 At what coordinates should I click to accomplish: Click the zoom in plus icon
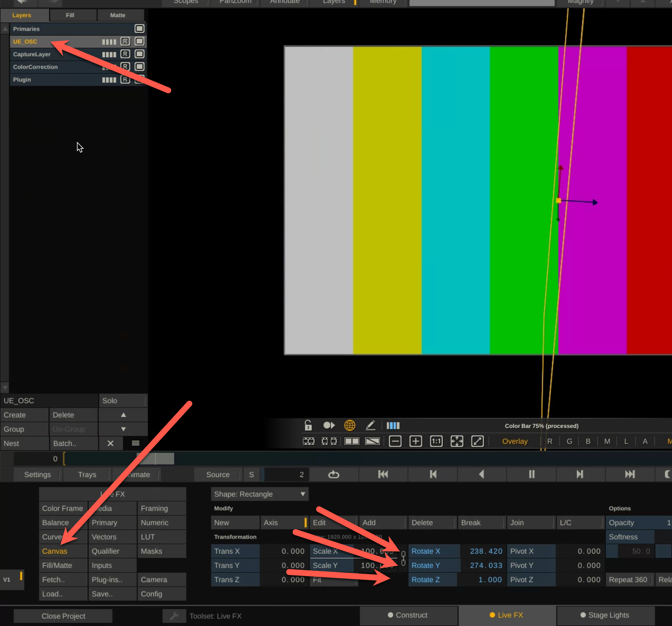pyautogui.click(x=415, y=441)
